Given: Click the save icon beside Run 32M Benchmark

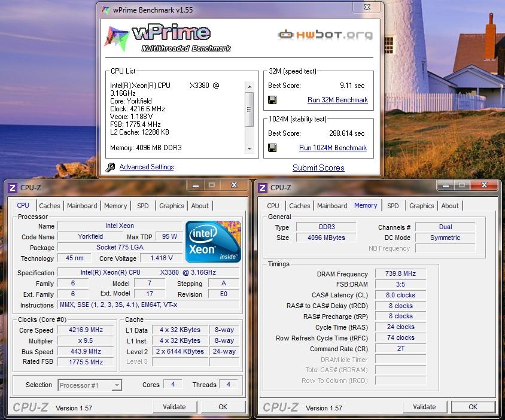Looking at the screenshot, I should [x=272, y=100].
